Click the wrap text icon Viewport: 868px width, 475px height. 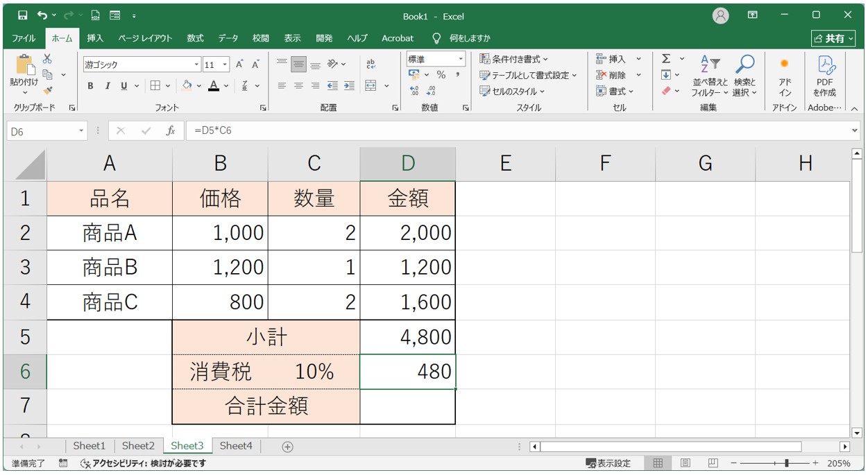tap(371, 64)
